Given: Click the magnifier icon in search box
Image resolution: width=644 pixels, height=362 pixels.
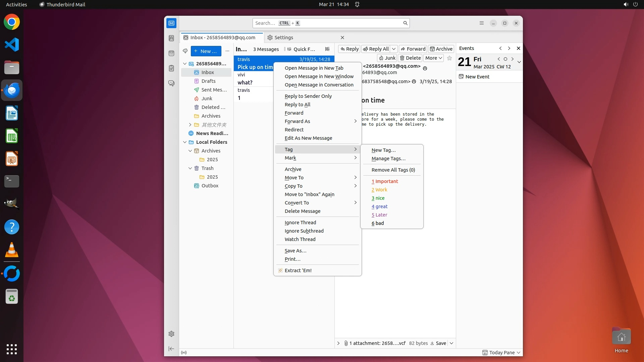Looking at the screenshot, I should [405, 23].
